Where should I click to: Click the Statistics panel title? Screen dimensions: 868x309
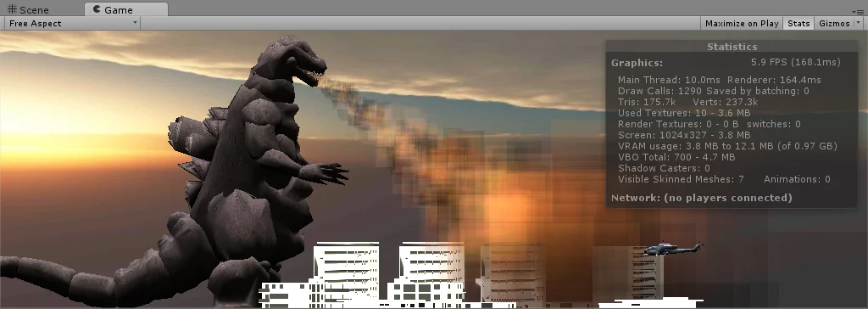pyautogui.click(x=732, y=48)
